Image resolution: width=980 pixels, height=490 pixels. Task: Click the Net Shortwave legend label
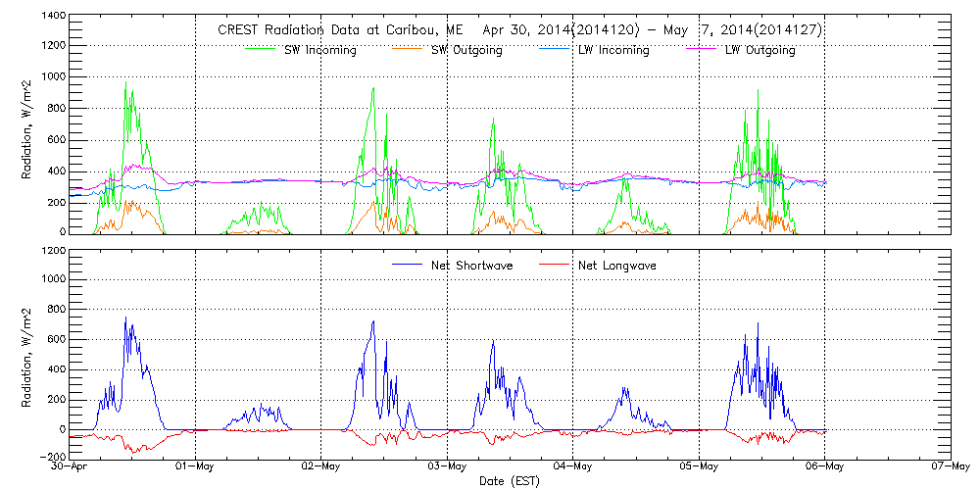click(478, 266)
